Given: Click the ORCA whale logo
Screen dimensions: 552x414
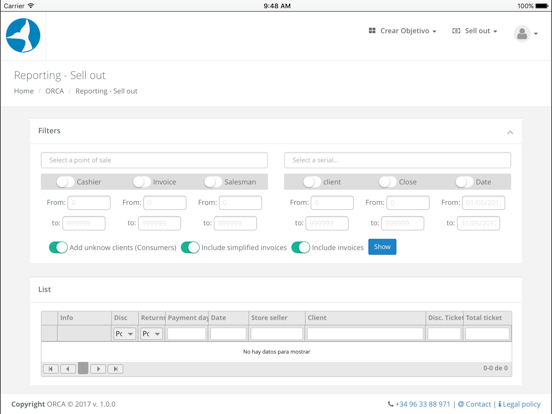Looking at the screenshot, I should (x=23, y=36).
